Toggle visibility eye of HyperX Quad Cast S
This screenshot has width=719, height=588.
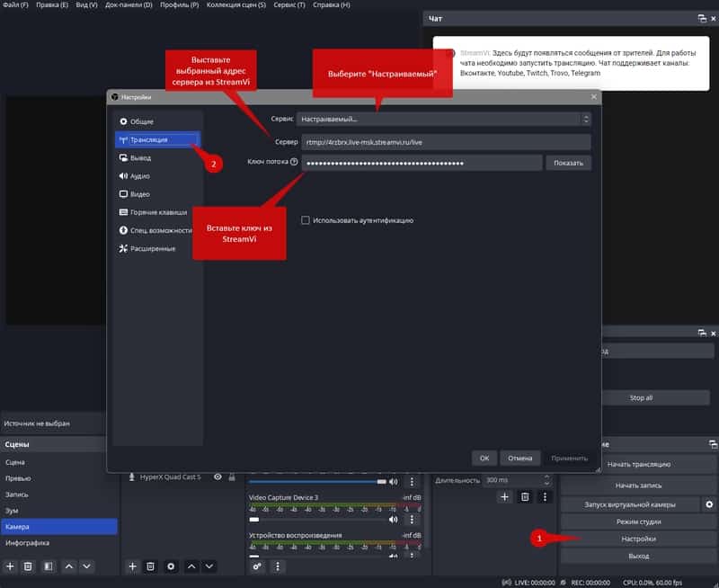coord(217,477)
